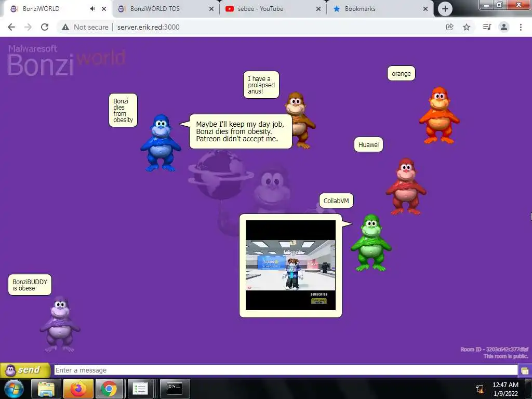Screen dimensions: 532x399
Task: Click the brown Bonzi's speech bubble
Action: point(261,85)
